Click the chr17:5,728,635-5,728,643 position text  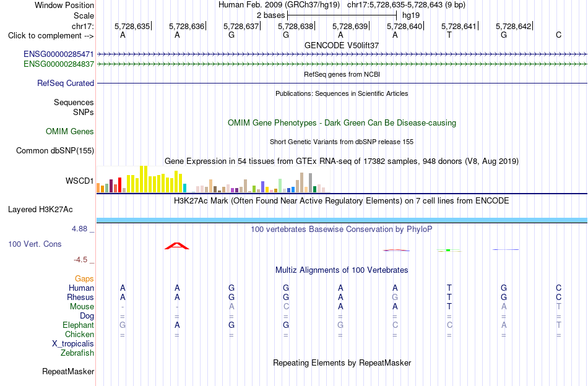(407, 5)
